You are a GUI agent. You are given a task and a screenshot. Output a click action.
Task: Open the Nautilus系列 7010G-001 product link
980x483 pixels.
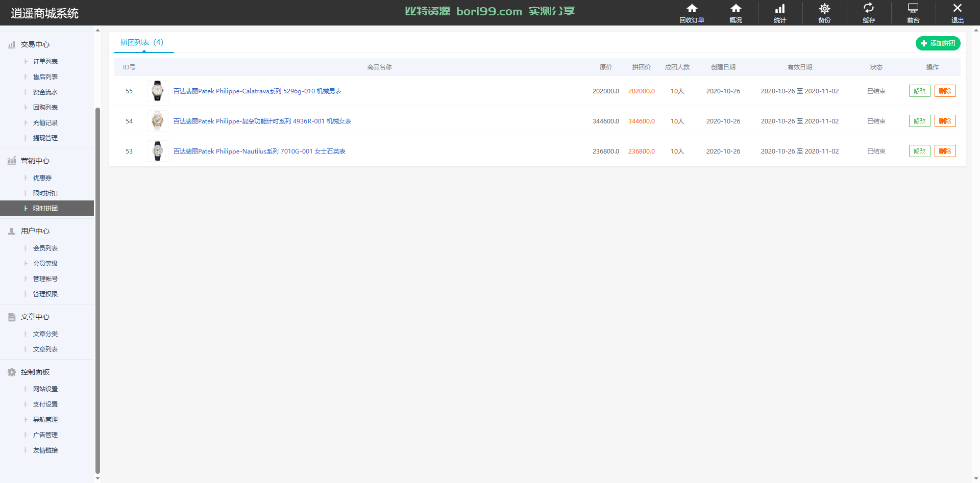(x=259, y=151)
